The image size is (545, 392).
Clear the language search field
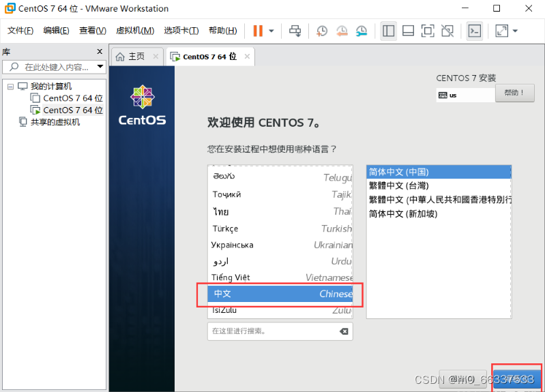point(344,331)
